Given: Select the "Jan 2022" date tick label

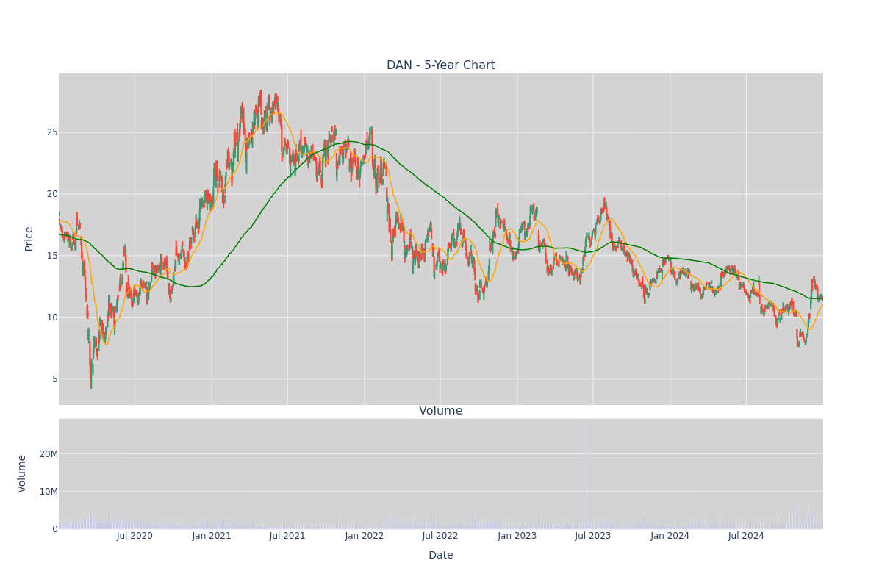Looking at the screenshot, I should click(365, 536).
